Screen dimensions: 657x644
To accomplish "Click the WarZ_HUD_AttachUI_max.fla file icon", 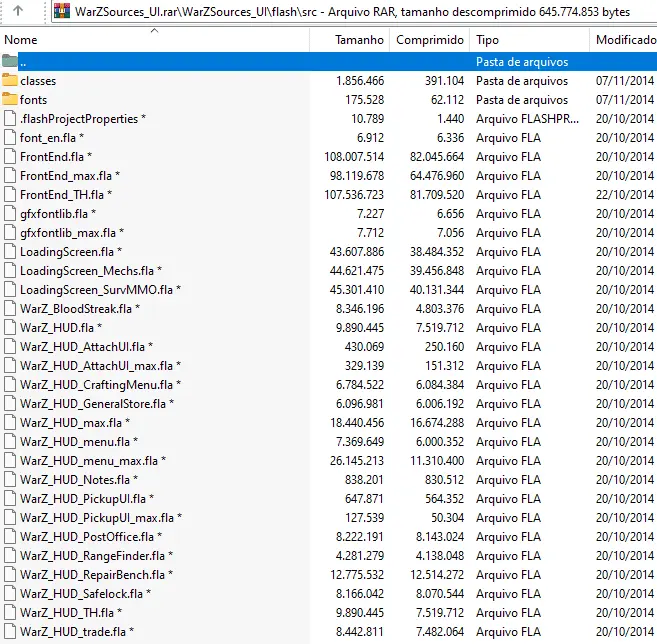I will [x=10, y=365].
